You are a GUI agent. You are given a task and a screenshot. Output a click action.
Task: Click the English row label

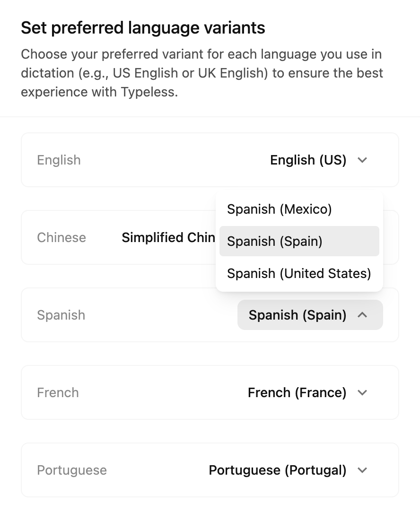coord(59,160)
